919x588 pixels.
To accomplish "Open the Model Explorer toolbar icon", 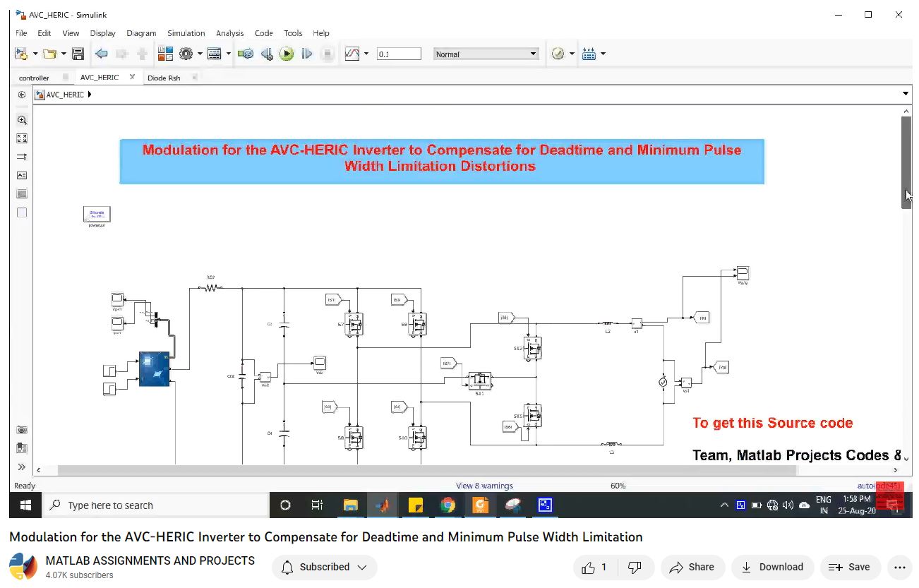I will coord(215,54).
